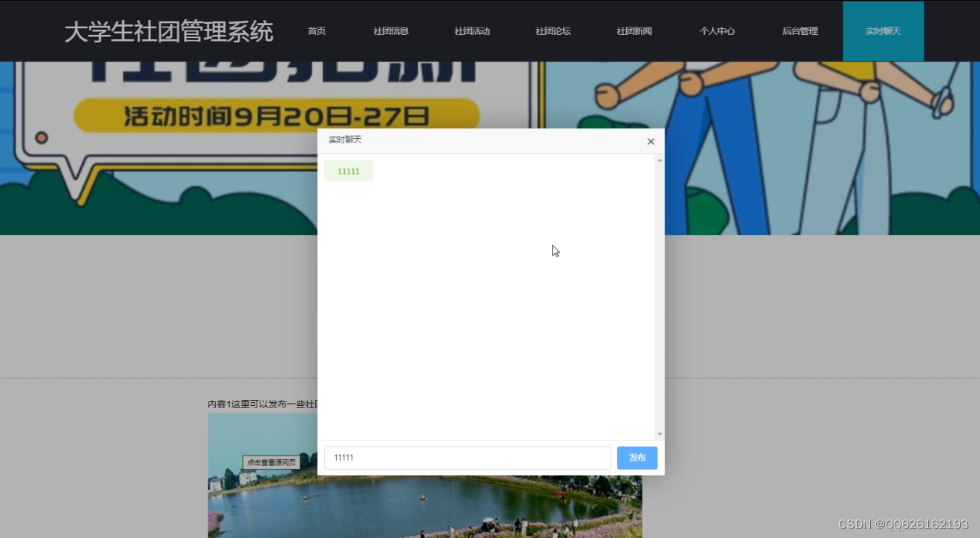Click the banner 活动时间9月20日-27日 label
Image resolution: width=980 pixels, height=538 pixels.
point(277,116)
